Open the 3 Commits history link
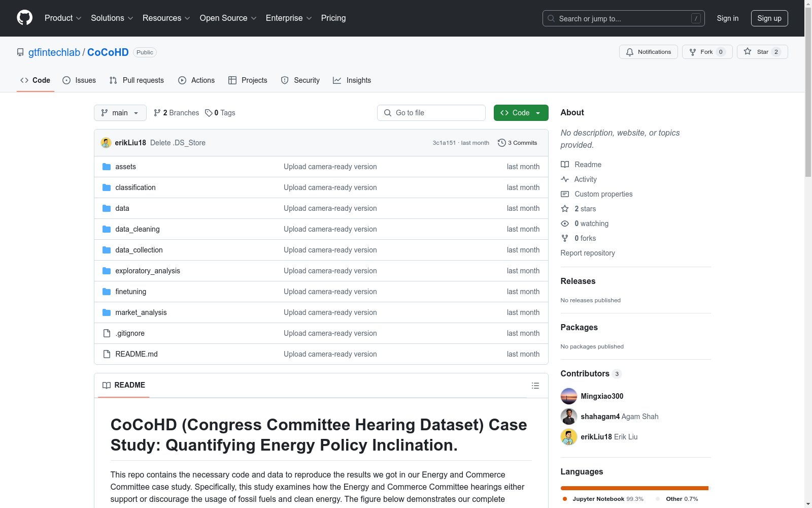 (x=517, y=143)
